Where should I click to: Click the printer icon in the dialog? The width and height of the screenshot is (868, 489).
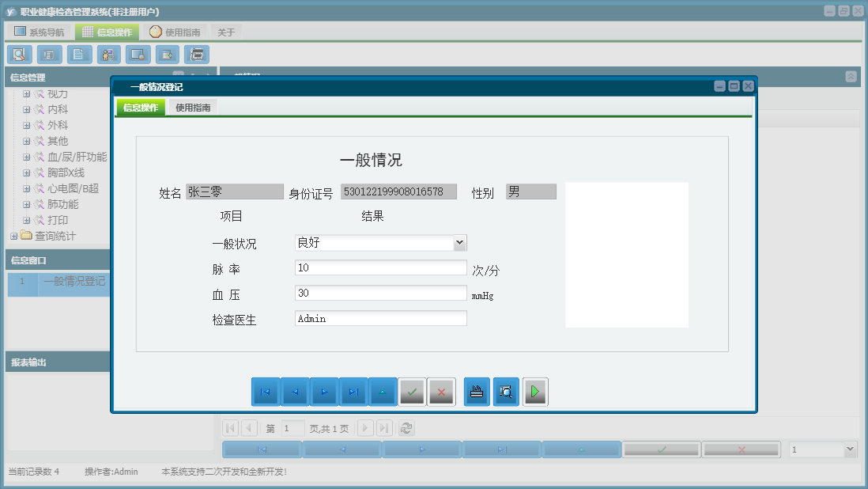coord(477,392)
